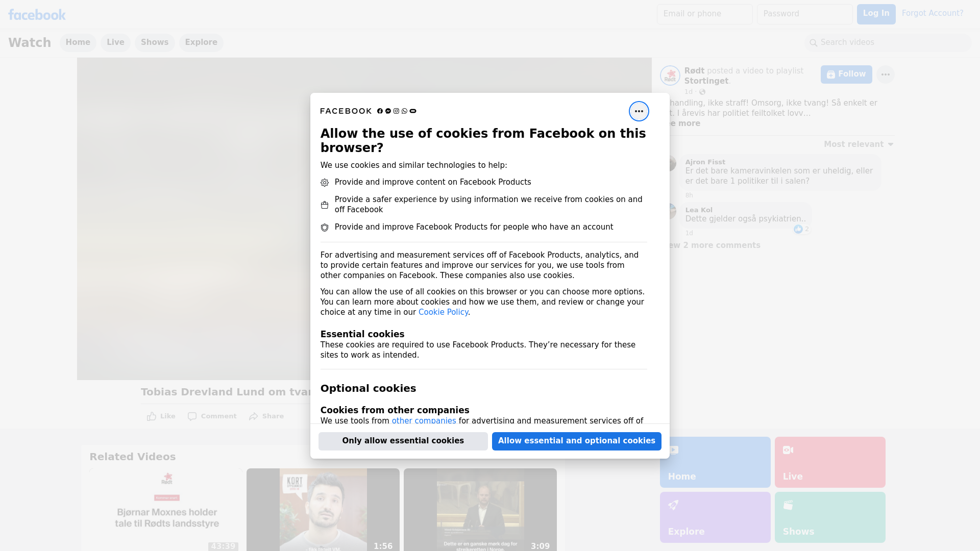The height and width of the screenshot is (551, 980).
Task: Click the Lea Kol commenter name
Action: (x=699, y=210)
